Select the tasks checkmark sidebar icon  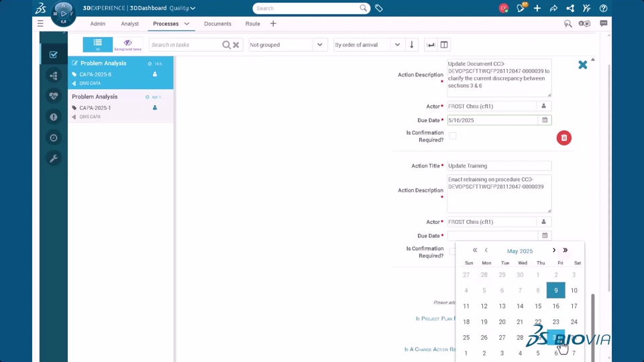(54, 54)
